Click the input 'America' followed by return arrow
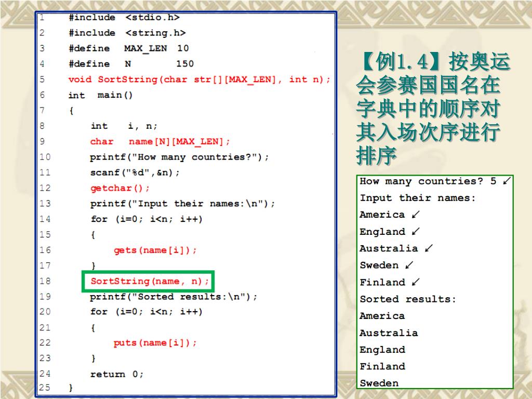532x399 pixels. (x=390, y=215)
